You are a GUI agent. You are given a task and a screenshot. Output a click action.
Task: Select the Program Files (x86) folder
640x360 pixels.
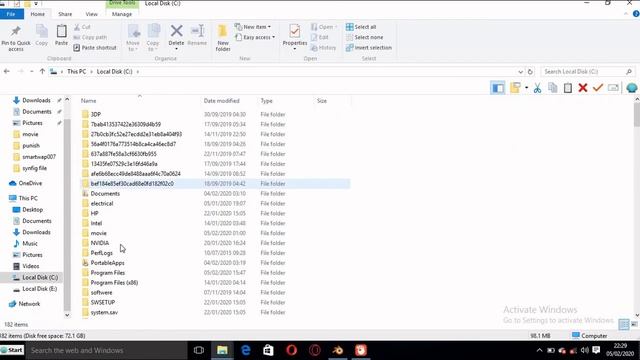[114, 282]
